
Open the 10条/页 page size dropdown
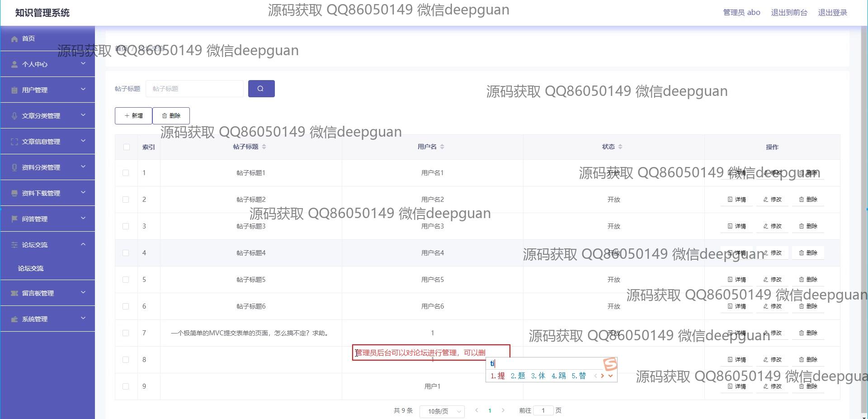pos(442,411)
